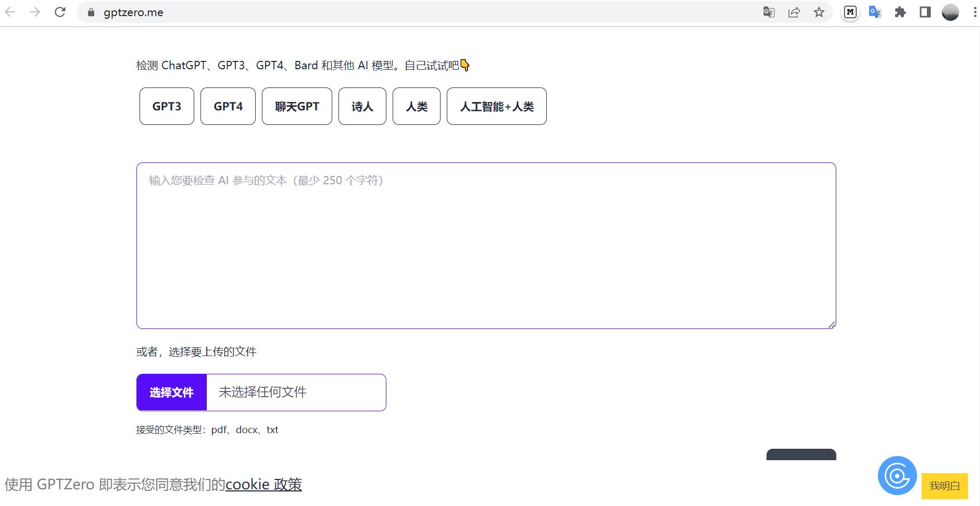
Task: Reload the gptzero.me page
Action: click(x=60, y=12)
